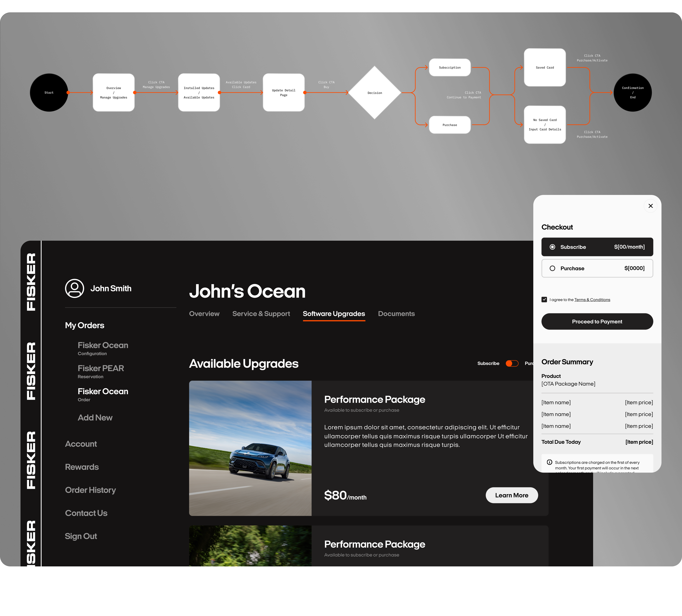Click John Smith's profile avatar icon
This screenshot has width=682, height=616.
(x=74, y=288)
